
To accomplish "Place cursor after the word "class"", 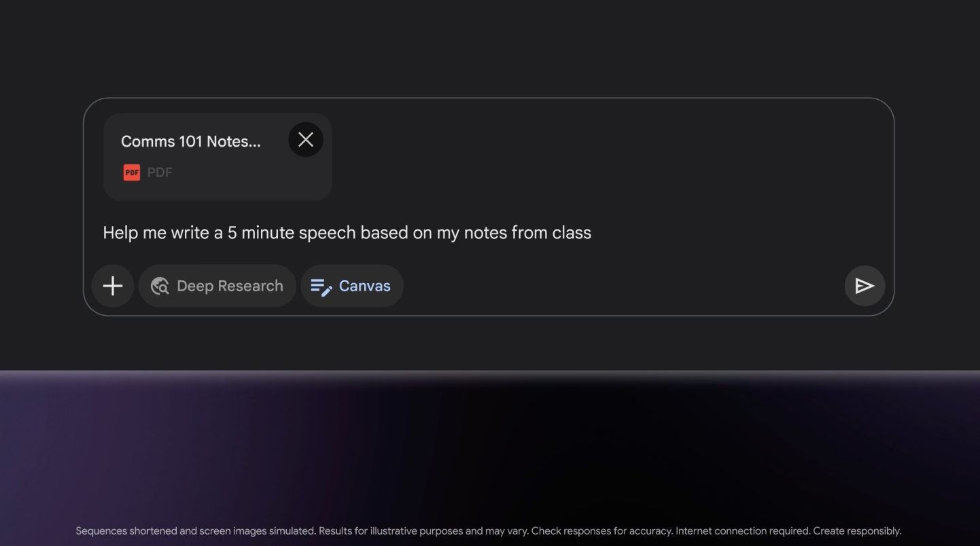I will (x=593, y=233).
